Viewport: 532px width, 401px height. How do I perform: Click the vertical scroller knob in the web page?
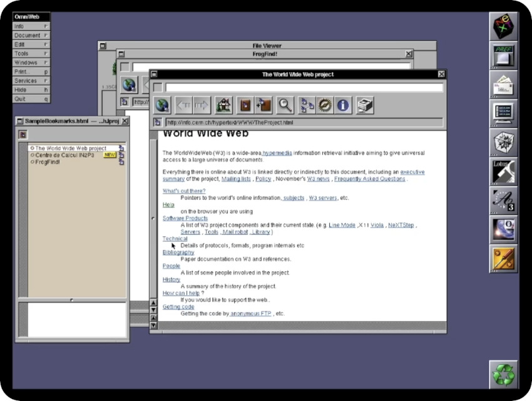tap(153, 218)
